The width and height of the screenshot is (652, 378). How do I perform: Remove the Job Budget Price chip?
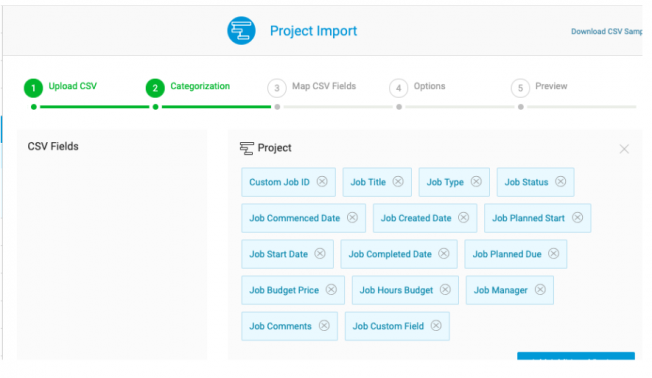pos(331,289)
